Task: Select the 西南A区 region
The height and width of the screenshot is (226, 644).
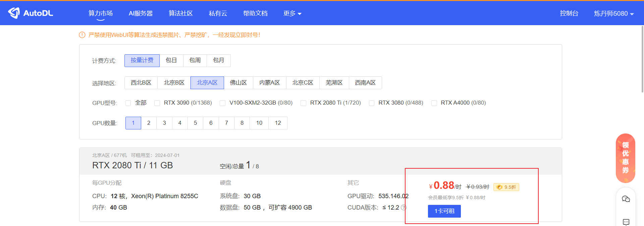Action: tap(366, 83)
